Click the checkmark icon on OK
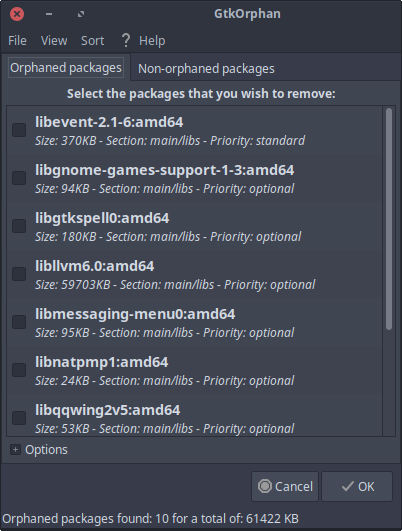402x531 pixels. 348,486
